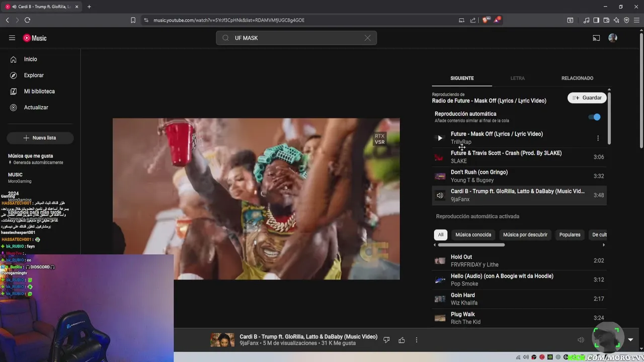Play Hold Out by FRVRFRIDAY y Lithe
This screenshot has width=644, height=362.
519,260
